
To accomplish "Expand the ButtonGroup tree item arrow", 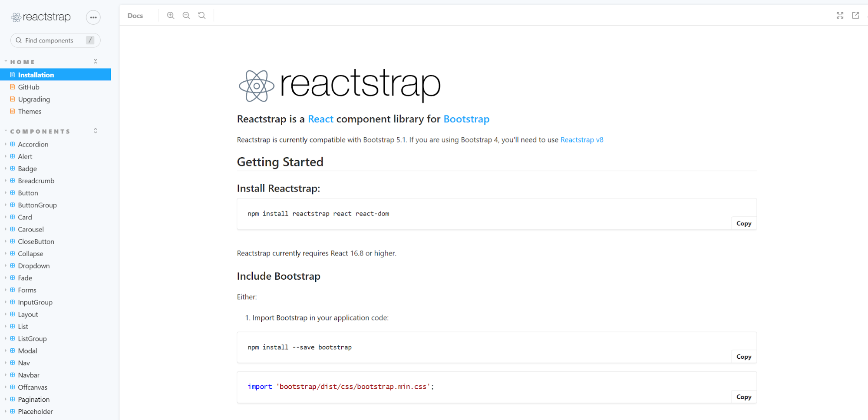I will click(x=6, y=205).
